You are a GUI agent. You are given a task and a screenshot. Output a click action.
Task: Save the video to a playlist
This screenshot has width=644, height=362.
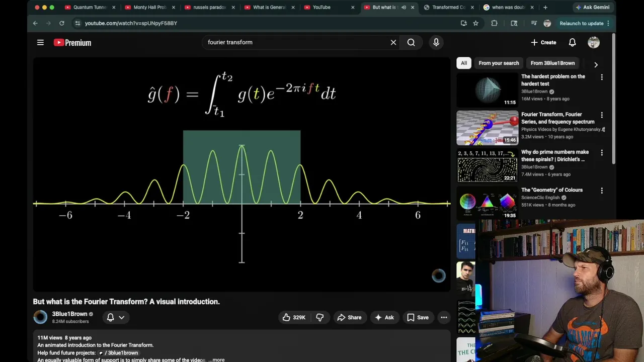coord(418,317)
